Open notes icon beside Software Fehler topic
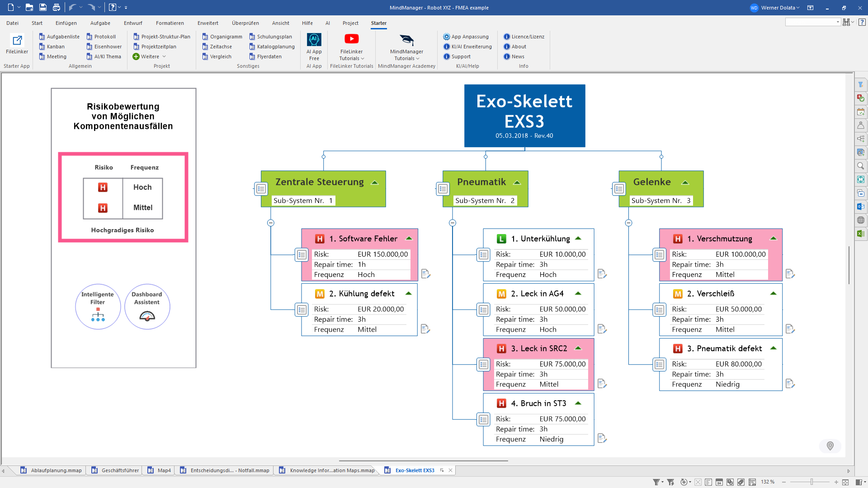This screenshot has height=488, width=868. point(425,273)
